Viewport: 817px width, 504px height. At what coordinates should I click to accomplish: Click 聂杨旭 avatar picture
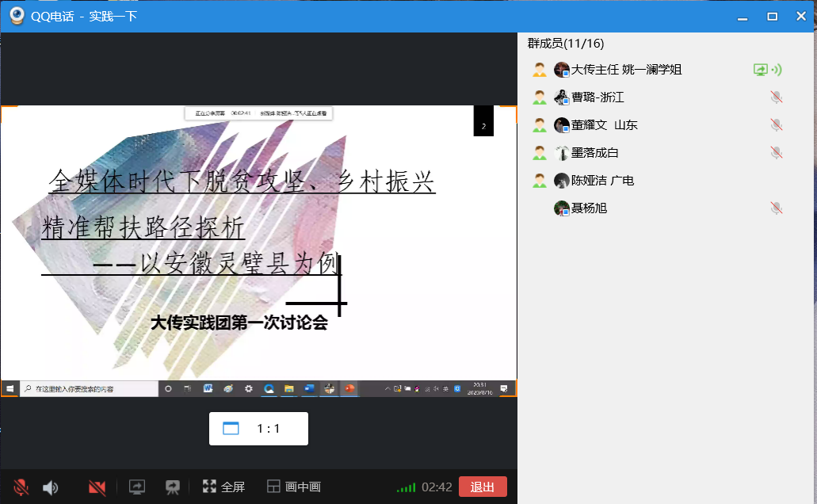tap(562, 208)
